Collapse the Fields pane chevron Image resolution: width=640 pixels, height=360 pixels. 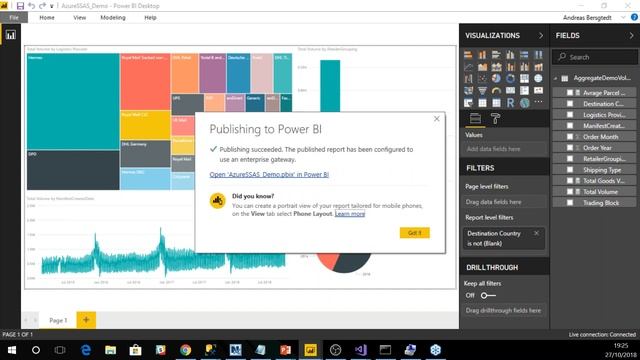click(x=631, y=36)
